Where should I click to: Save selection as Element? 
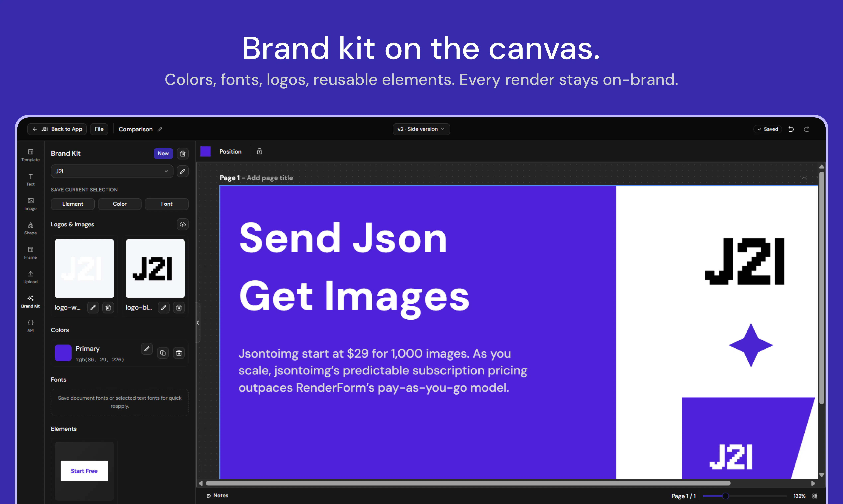point(72,204)
